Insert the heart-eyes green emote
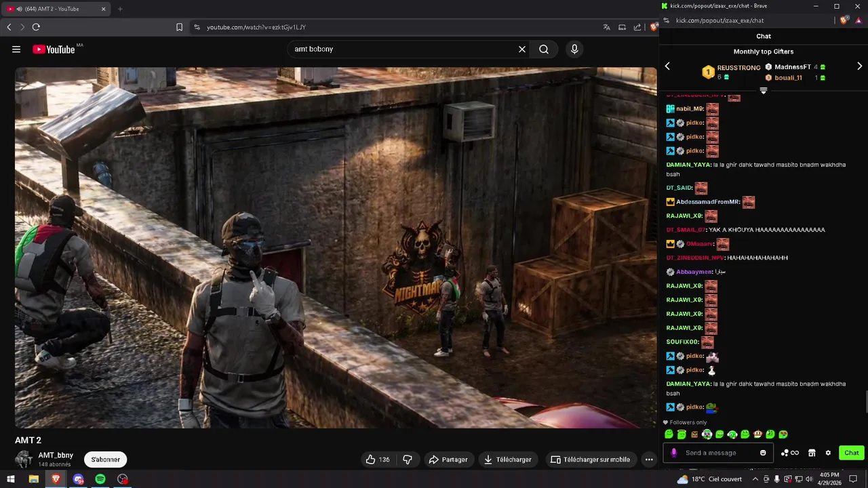 [x=783, y=434]
